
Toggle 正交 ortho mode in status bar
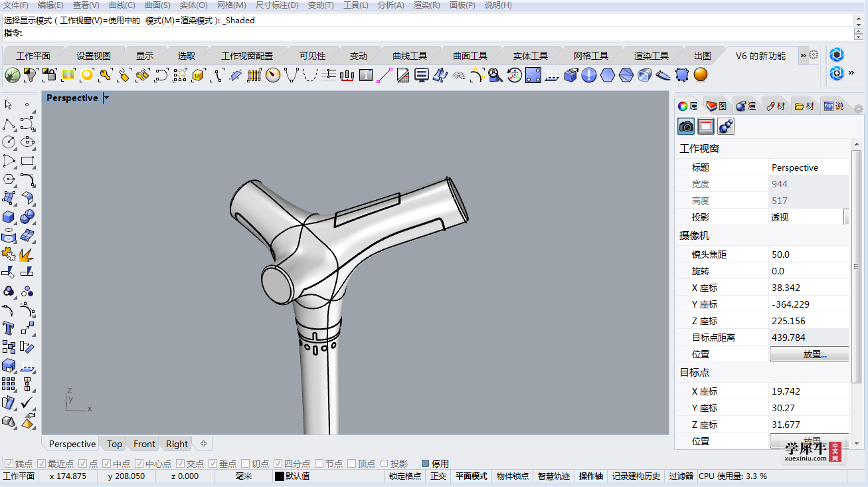click(x=438, y=476)
